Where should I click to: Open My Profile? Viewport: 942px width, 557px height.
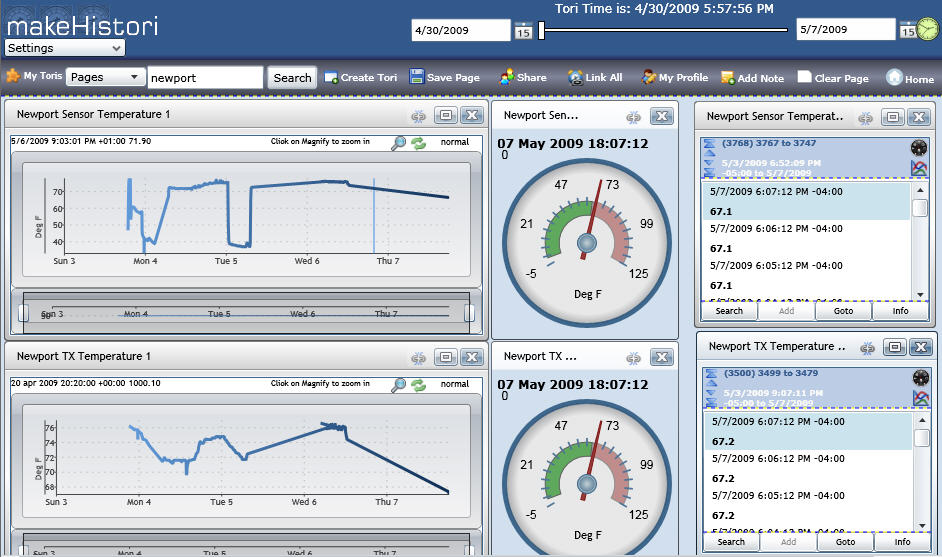675,77
